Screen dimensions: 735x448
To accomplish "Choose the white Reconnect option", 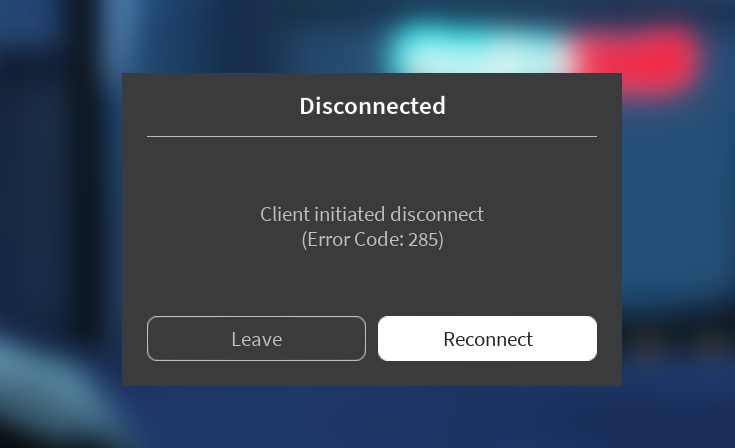I will point(488,338).
